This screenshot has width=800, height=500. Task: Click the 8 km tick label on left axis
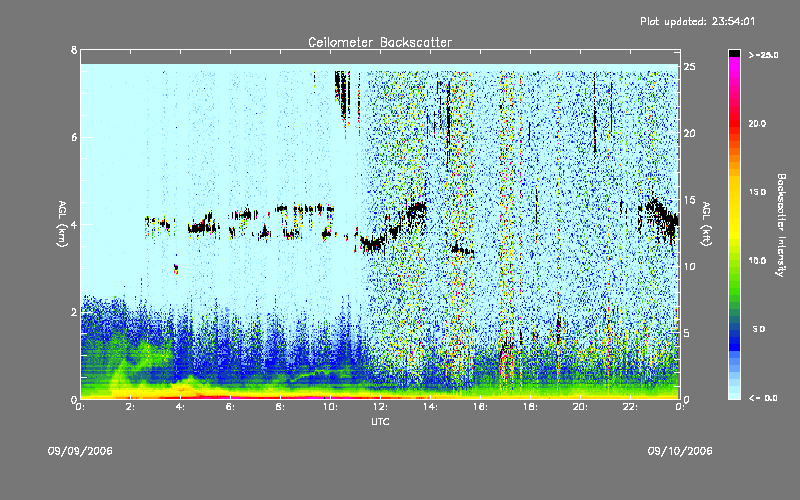[74, 50]
